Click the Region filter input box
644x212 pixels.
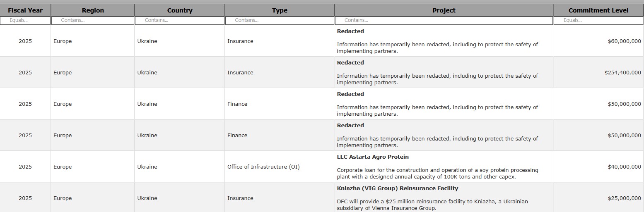point(93,20)
